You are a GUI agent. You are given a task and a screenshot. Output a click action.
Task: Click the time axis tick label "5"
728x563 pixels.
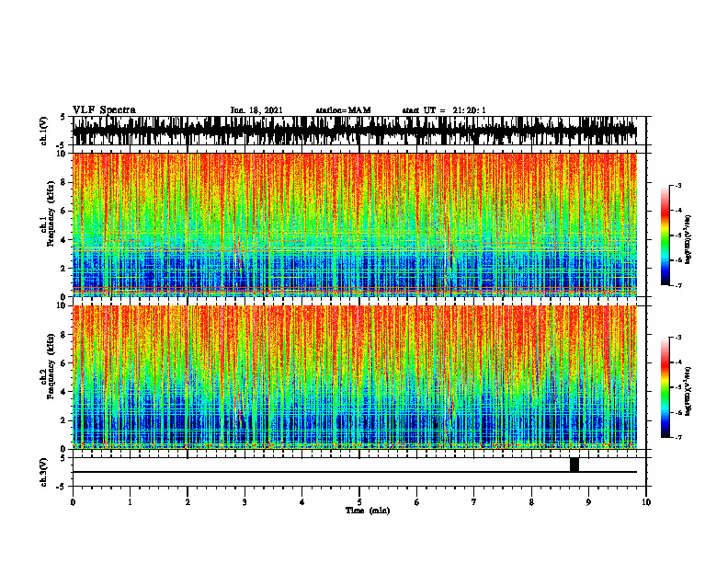[x=359, y=502]
